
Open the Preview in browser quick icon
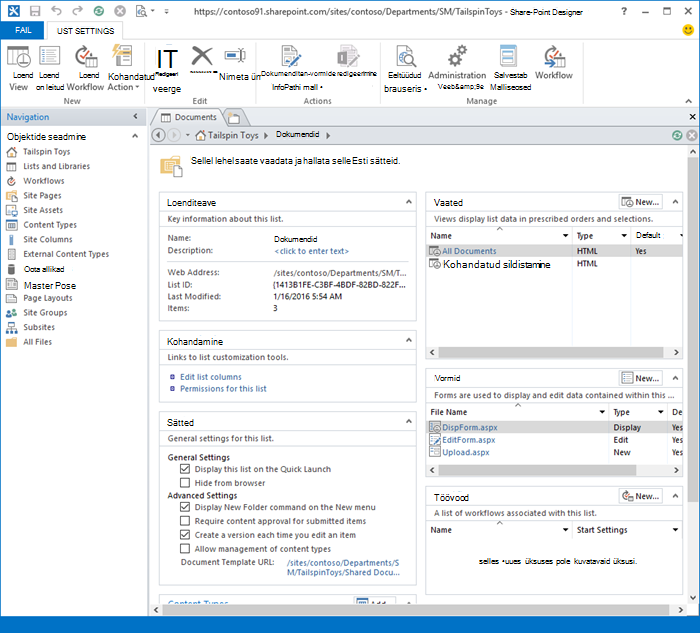point(142,11)
